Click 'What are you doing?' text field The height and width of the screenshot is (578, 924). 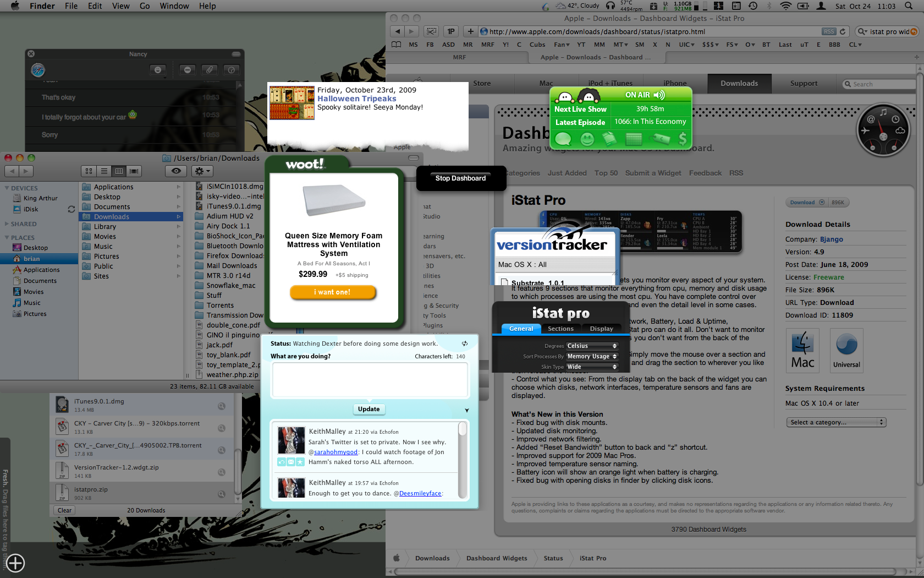click(x=370, y=379)
